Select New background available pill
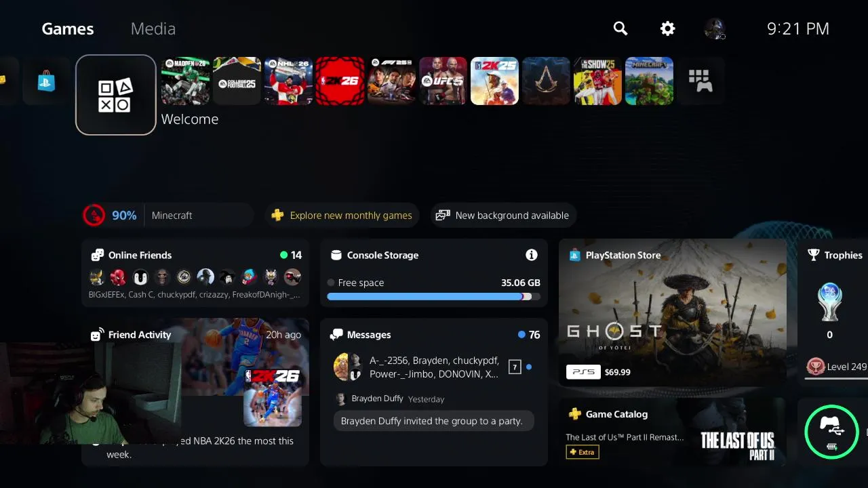This screenshot has height=488, width=868. pyautogui.click(x=503, y=216)
